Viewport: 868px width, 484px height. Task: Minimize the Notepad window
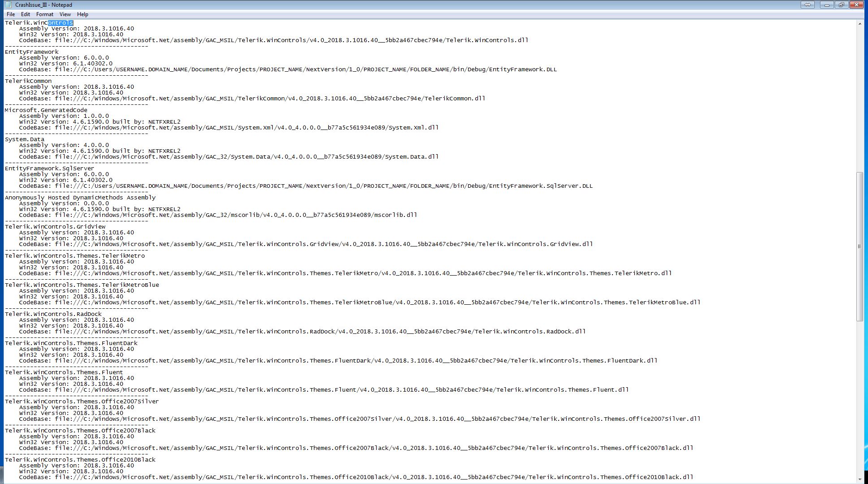(827, 4)
